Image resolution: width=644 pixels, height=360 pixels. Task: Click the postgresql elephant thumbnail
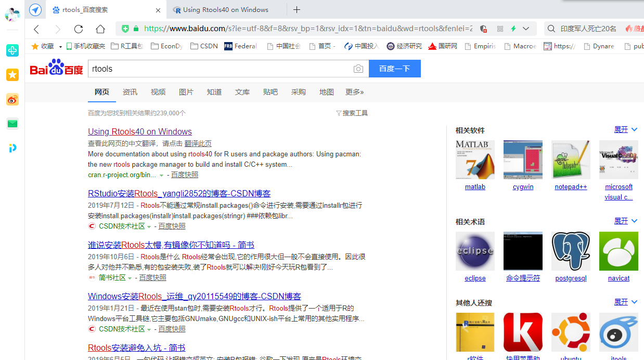coord(571,251)
